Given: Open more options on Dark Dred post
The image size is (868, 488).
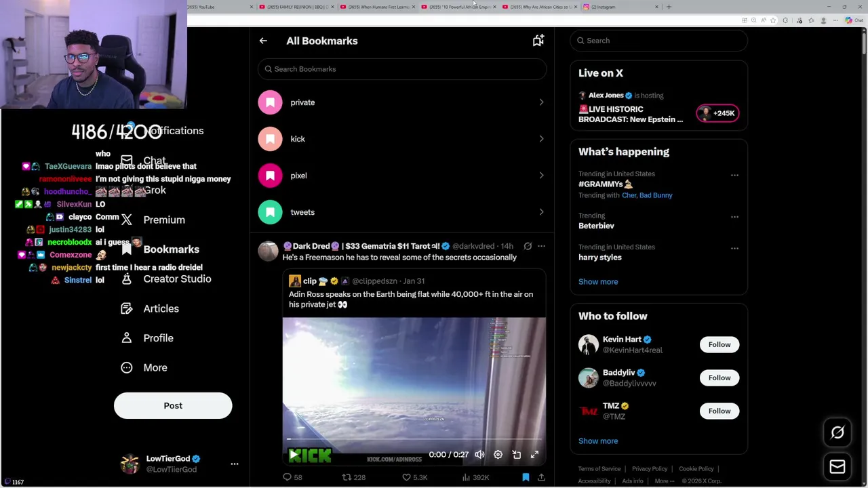Looking at the screenshot, I should 541,246.
